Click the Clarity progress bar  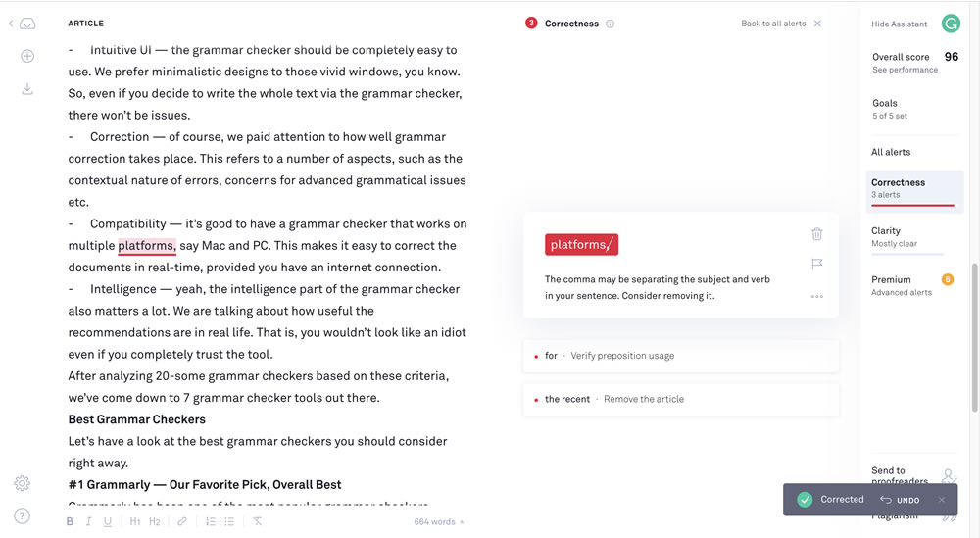906,255
